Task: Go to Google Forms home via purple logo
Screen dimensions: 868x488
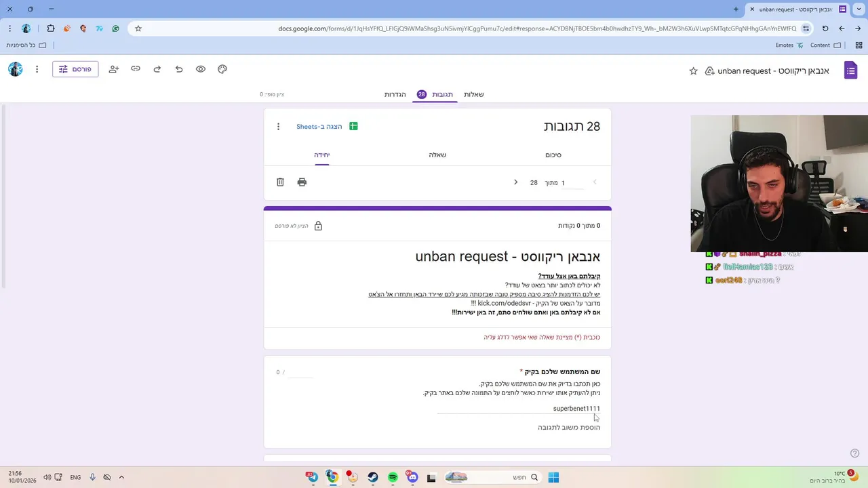Action: tap(850, 70)
